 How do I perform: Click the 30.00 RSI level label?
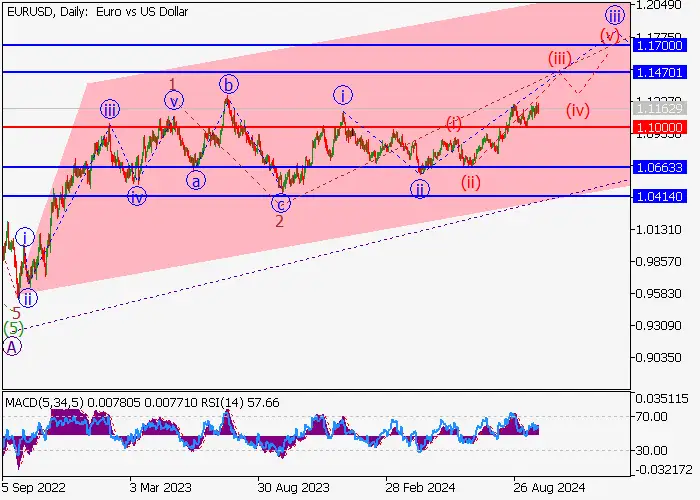tap(652, 450)
